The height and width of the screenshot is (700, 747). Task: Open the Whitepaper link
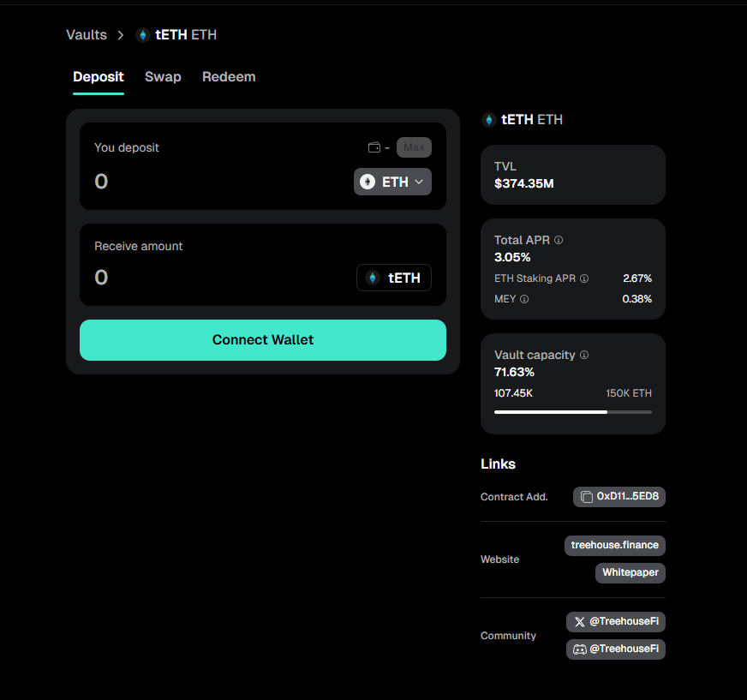pos(630,572)
